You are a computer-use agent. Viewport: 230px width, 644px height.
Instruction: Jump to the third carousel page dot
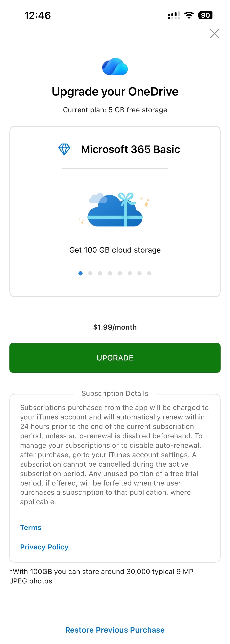[100, 273]
